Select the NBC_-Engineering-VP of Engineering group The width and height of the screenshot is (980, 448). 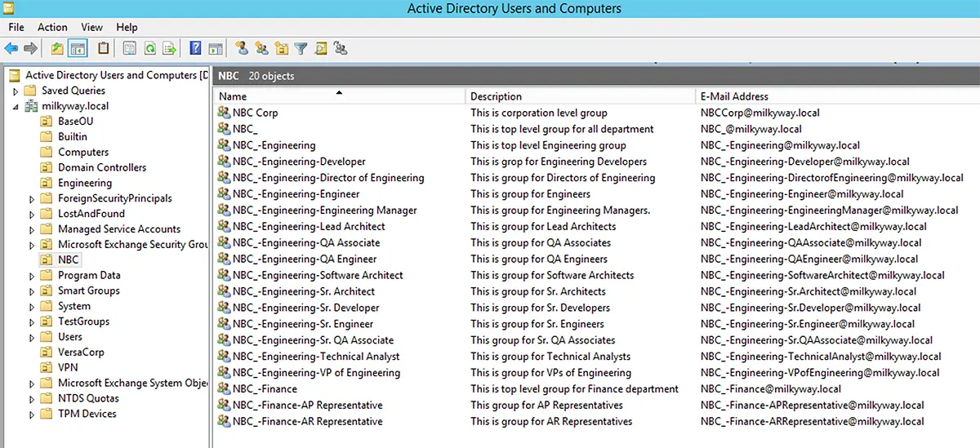(316, 373)
